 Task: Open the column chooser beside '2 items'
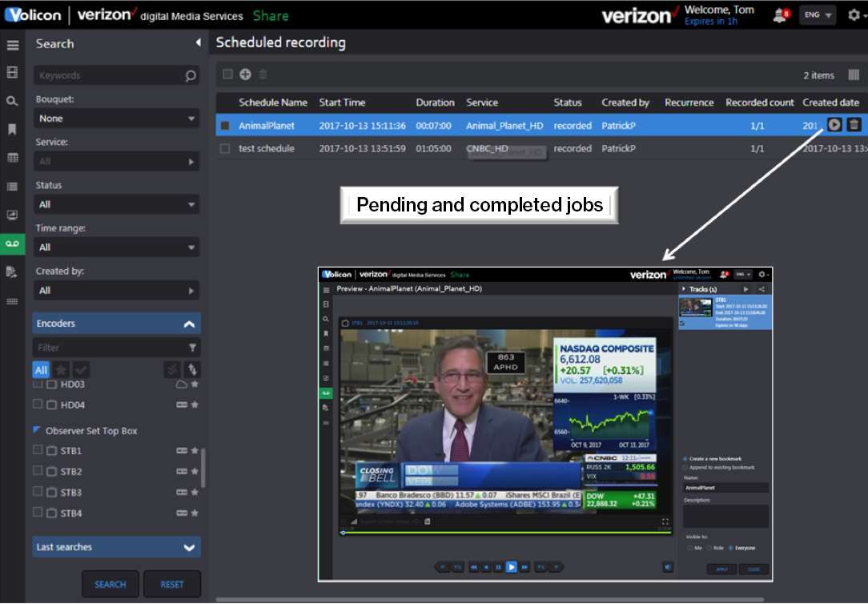click(854, 74)
